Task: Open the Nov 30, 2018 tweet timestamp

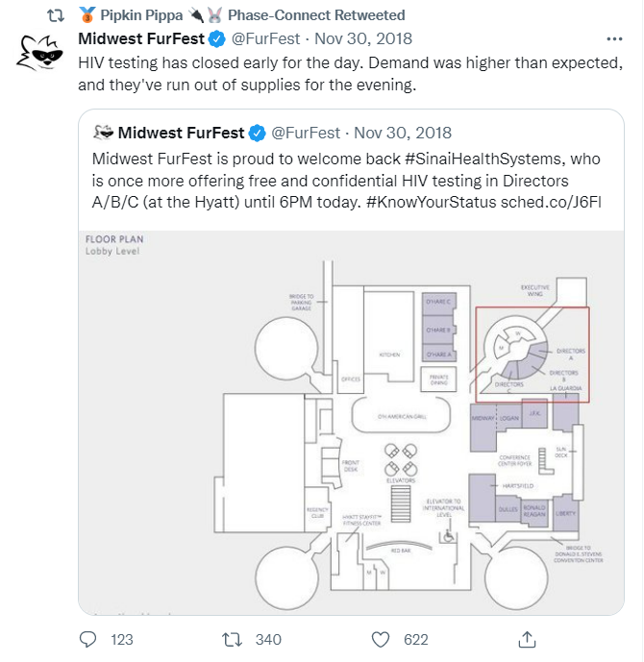Action: [365, 39]
